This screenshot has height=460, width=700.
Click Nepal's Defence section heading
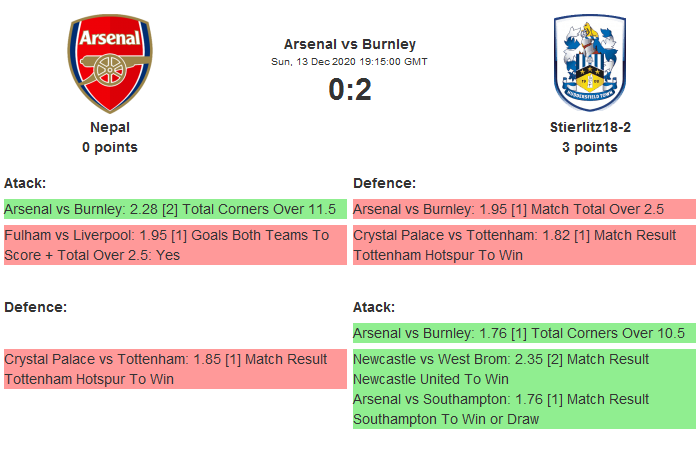[x=35, y=307]
